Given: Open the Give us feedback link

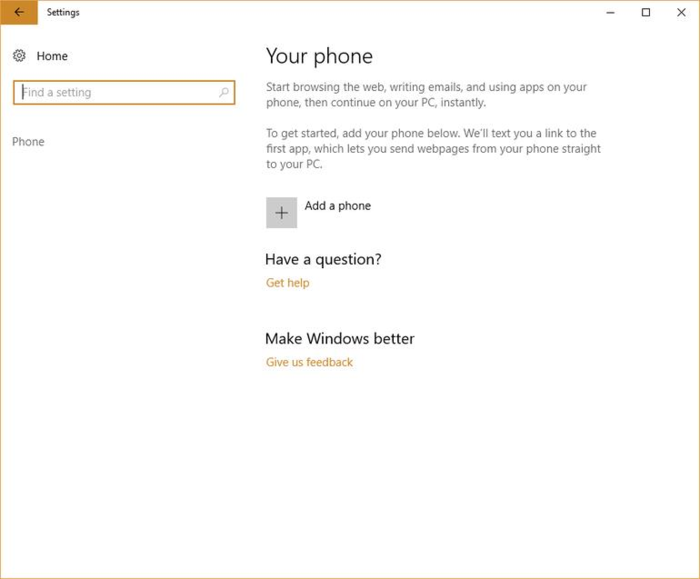Looking at the screenshot, I should (309, 362).
